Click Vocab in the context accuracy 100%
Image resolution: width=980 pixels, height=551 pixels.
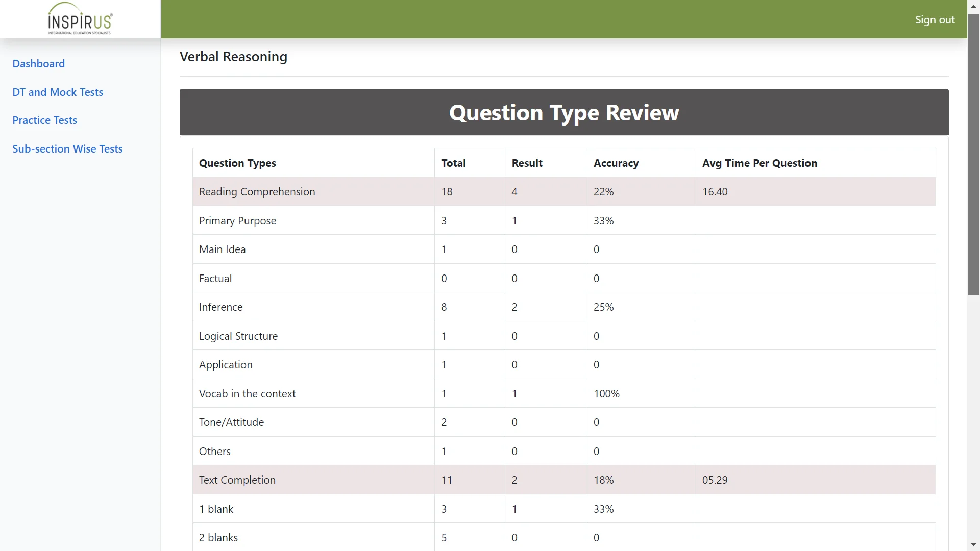point(606,394)
